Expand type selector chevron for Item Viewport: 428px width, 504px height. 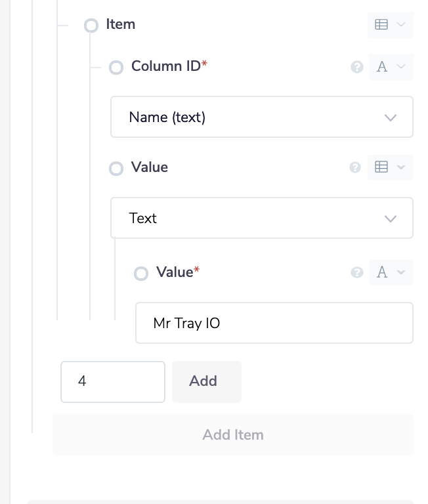402,24
